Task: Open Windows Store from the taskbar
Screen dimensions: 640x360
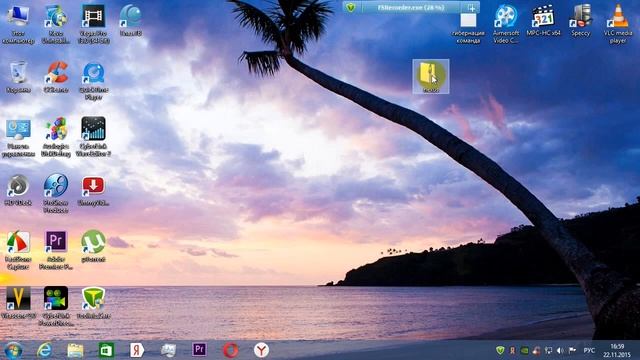Action: coord(106,350)
